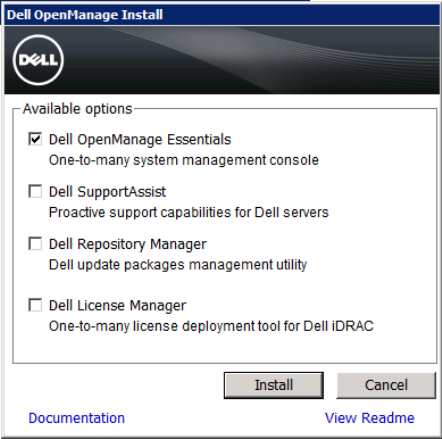Click the 'Dell Repository Manager' label text
The height and width of the screenshot is (439, 442).
pyautogui.click(x=128, y=244)
